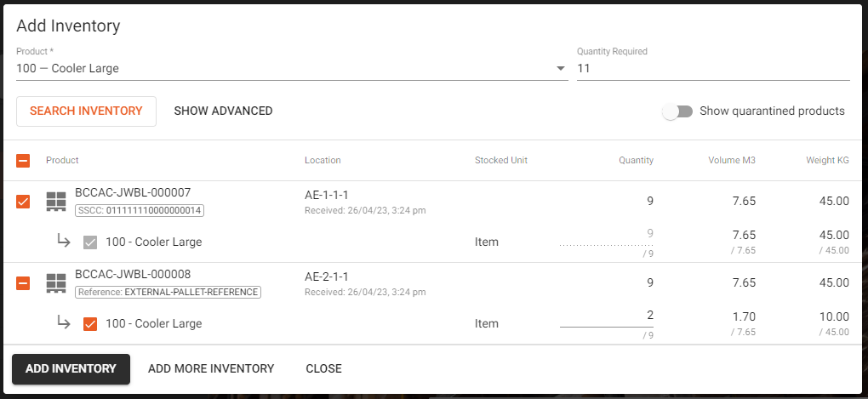
Task: Click the SSCC tag on pallet 000007
Action: pos(140,210)
